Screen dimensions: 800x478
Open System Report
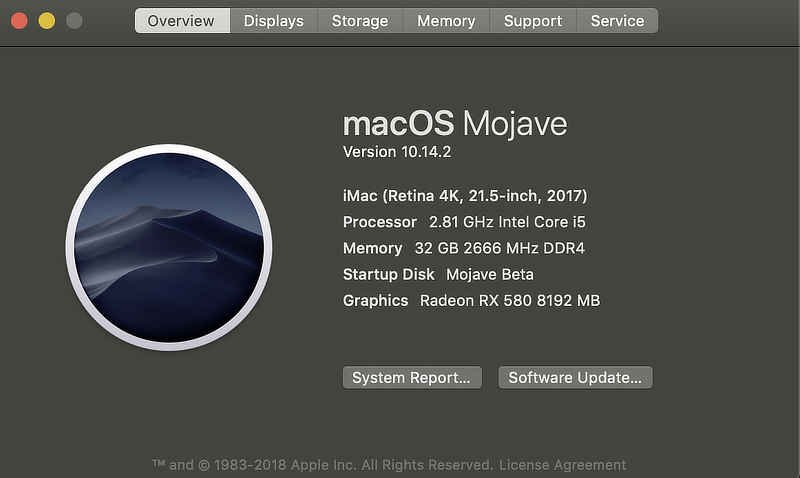tap(412, 378)
